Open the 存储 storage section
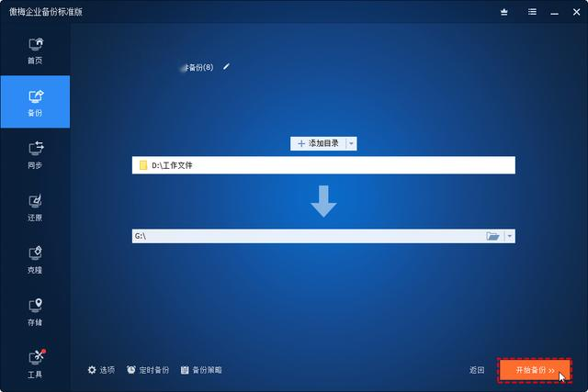Viewport: 588px width, 392px height. pos(35,312)
